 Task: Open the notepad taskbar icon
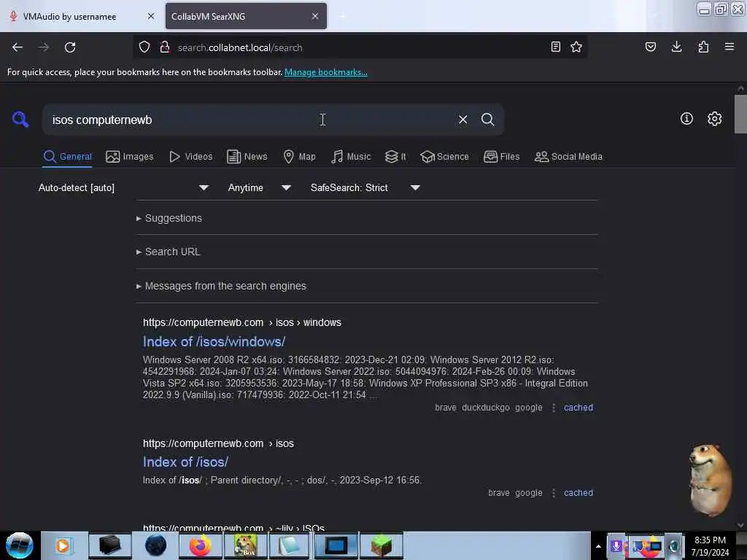289,545
